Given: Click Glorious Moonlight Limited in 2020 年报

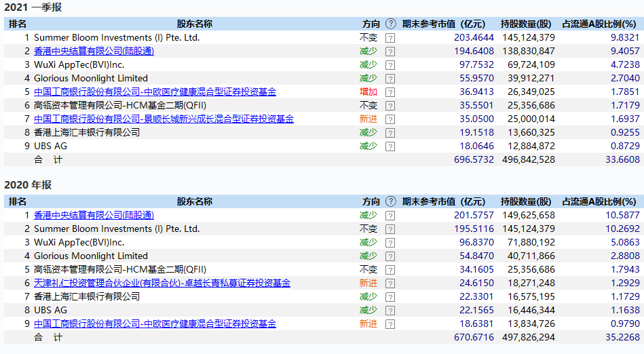Looking at the screenshot, I should click(91, 256).
